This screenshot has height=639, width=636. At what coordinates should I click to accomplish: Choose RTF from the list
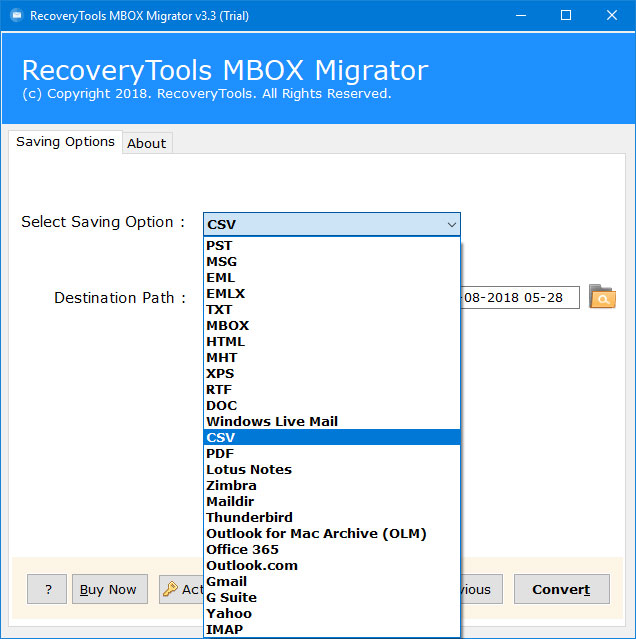point(332,389)
